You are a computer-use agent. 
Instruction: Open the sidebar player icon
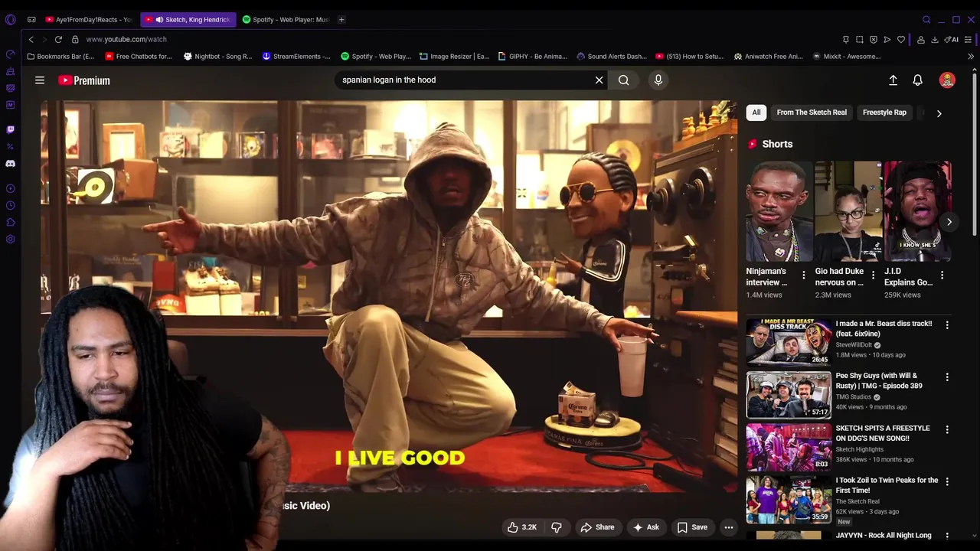(x=11, y=188)
